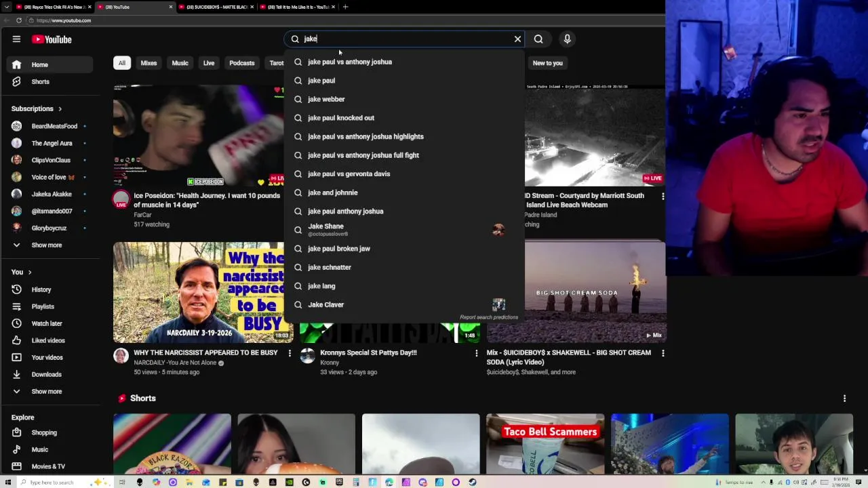Screen dimensions: 868x488
Task: Choose suggestion 'jake paul broken jaw'
Action: coord(404,249)
